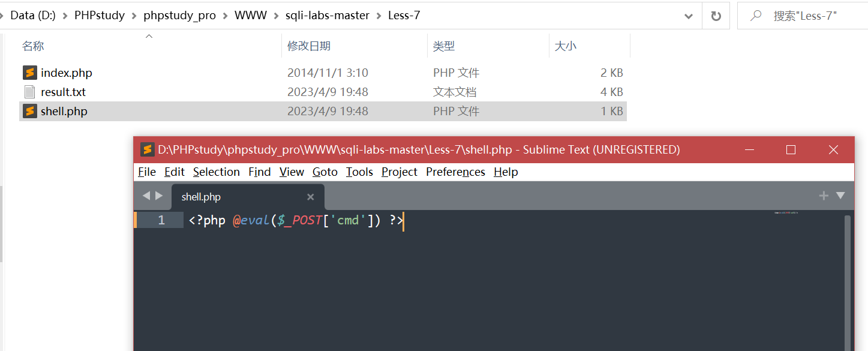Open the tab overflow dropdown arrow in Sublime
Image resolution: width=868 pixels, height=351 pixels.
tap(840, 195)
